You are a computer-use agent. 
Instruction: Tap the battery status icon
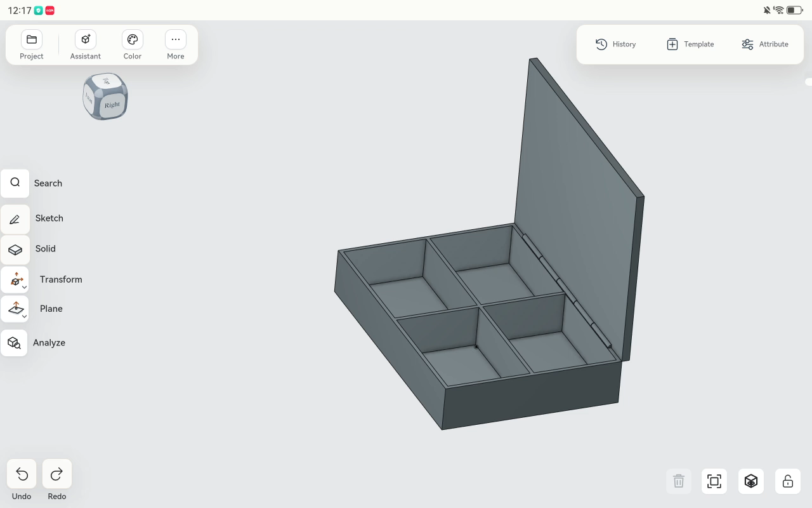[794, 10]
